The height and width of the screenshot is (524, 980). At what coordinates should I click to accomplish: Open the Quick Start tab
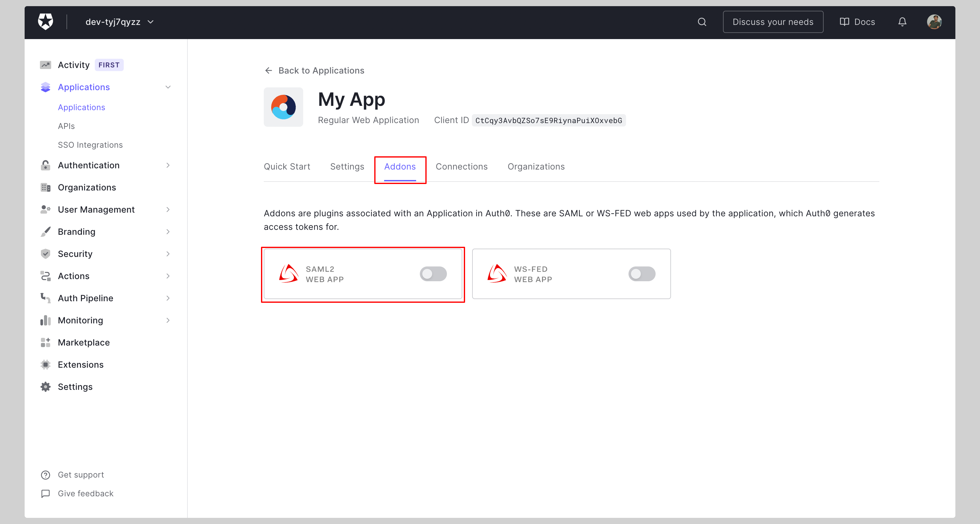[287, 166]
